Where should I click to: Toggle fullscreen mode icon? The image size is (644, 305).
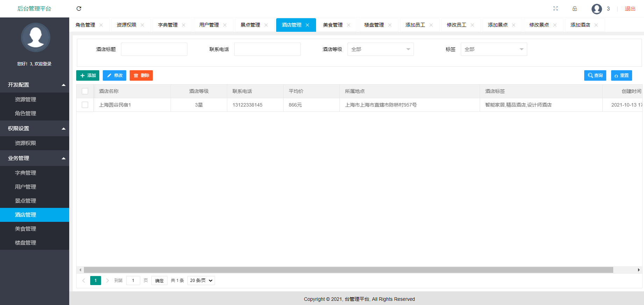point(556,9)
